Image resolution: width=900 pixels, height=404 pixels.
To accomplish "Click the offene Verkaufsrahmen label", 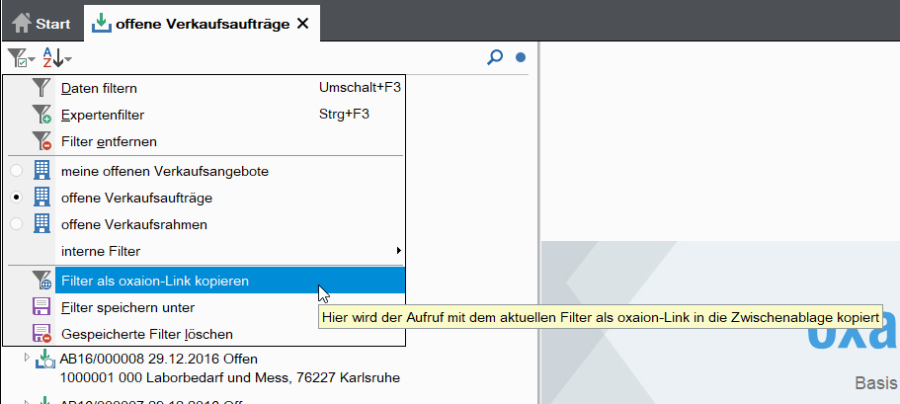I will 134,224.
